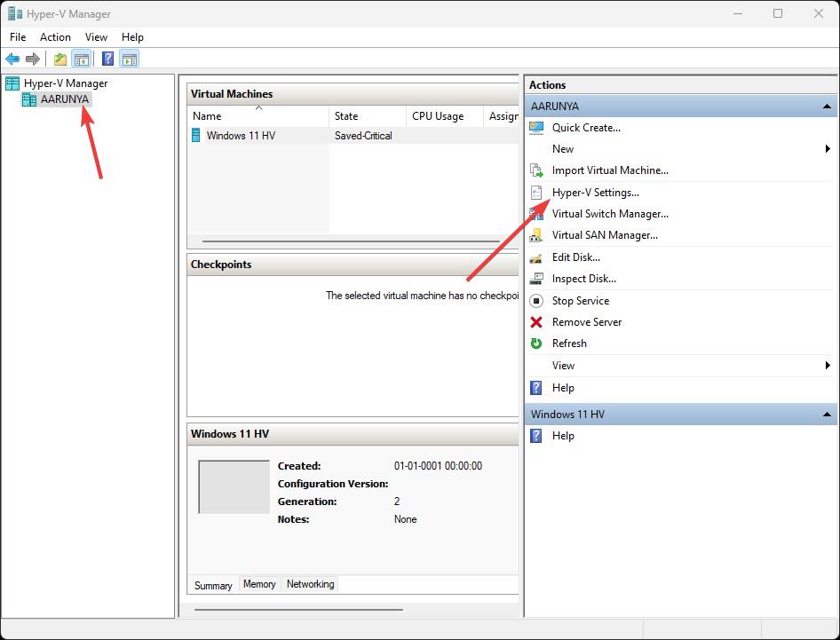Open the File menu
This screenshot has height=640, width=840.
tap(18, 37)
